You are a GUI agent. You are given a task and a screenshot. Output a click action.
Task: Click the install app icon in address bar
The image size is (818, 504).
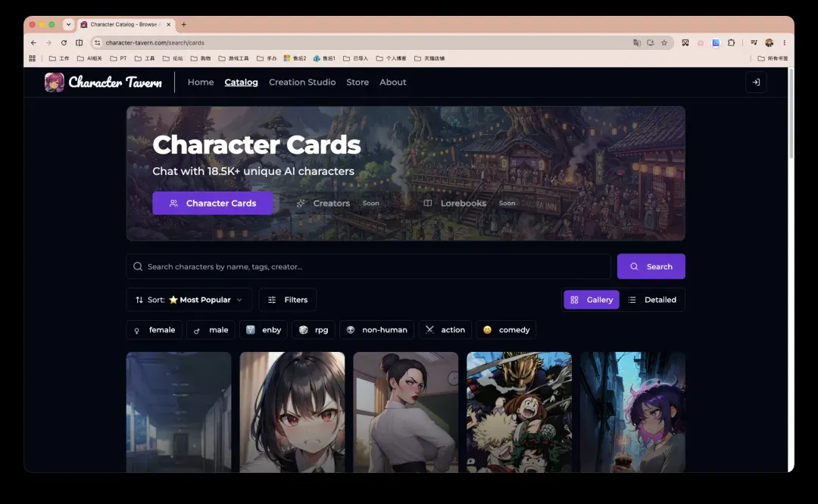click(651, 42)
